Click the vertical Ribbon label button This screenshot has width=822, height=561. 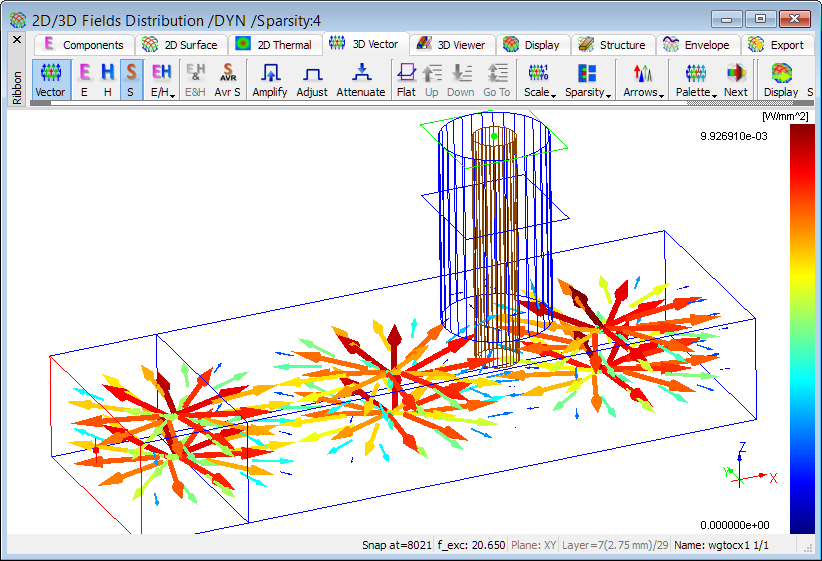click(17, 86)
